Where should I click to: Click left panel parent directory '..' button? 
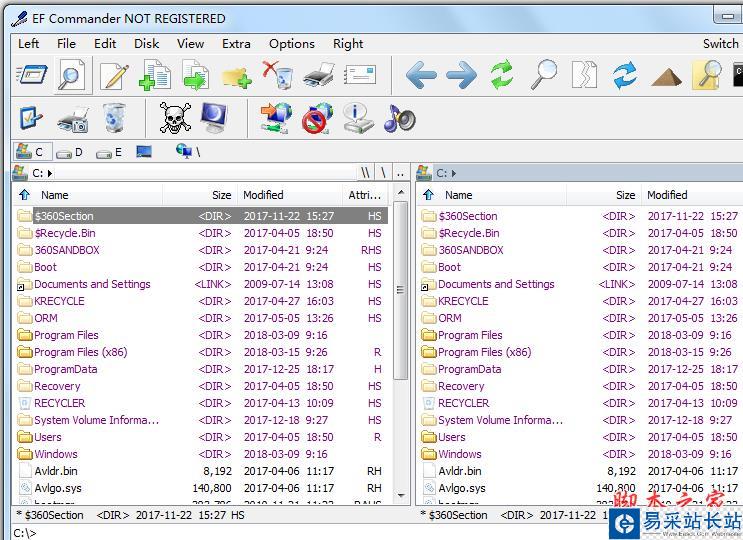click(x=400, y=173)
